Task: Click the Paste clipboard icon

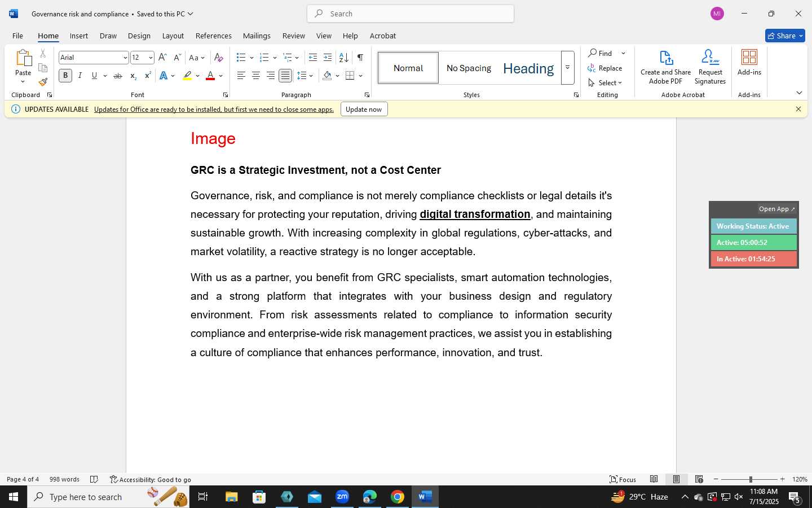Action: click(x=23, y=58)
